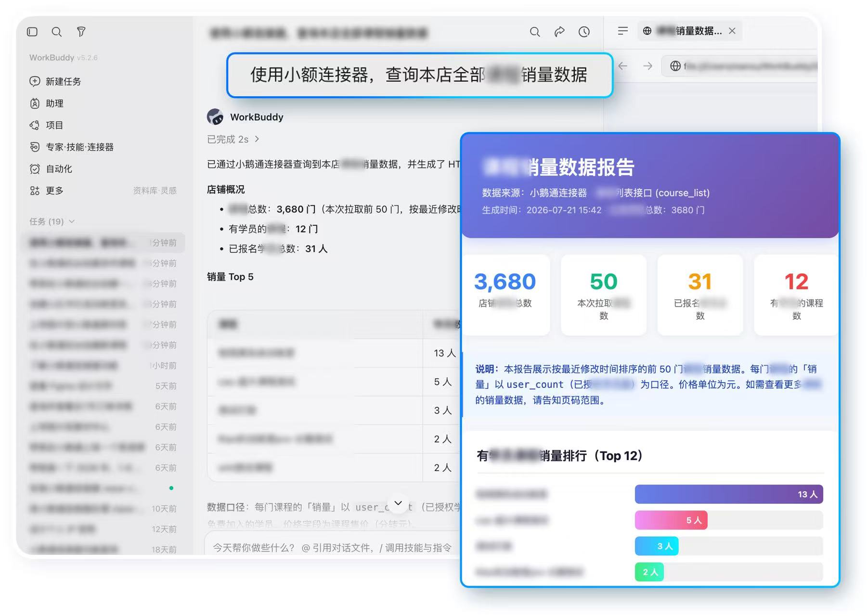Select the first task from 分钟前 list top
The width and height of the screenshot is (867, 616).
point(104,243)
